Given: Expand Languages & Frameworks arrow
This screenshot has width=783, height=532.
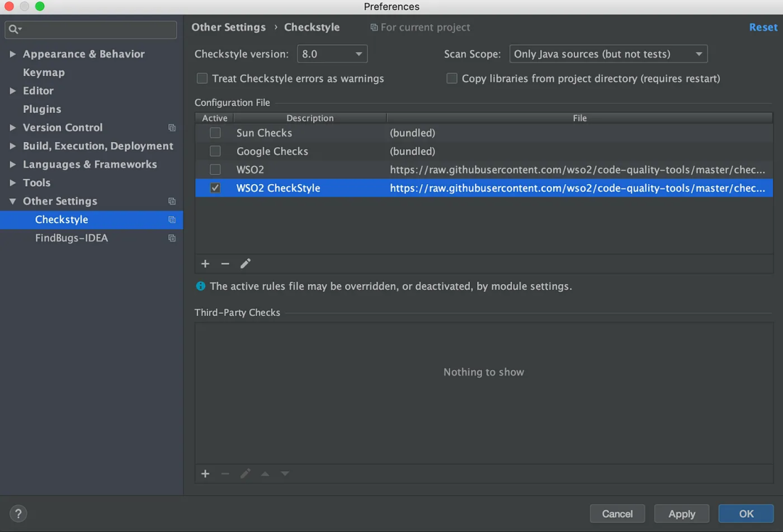Looking at the screenshot, I should [x=13, y=165].
